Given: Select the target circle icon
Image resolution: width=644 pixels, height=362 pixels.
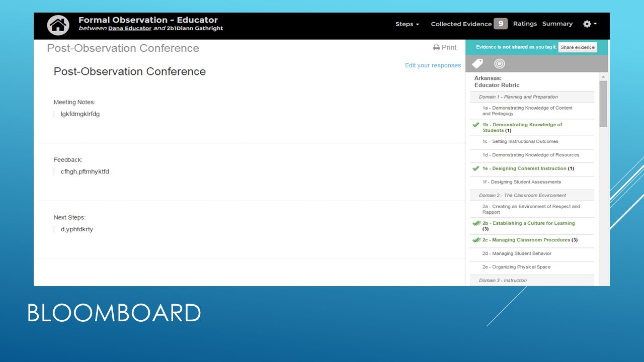Looking at the screenshot, I should [499, 64].
